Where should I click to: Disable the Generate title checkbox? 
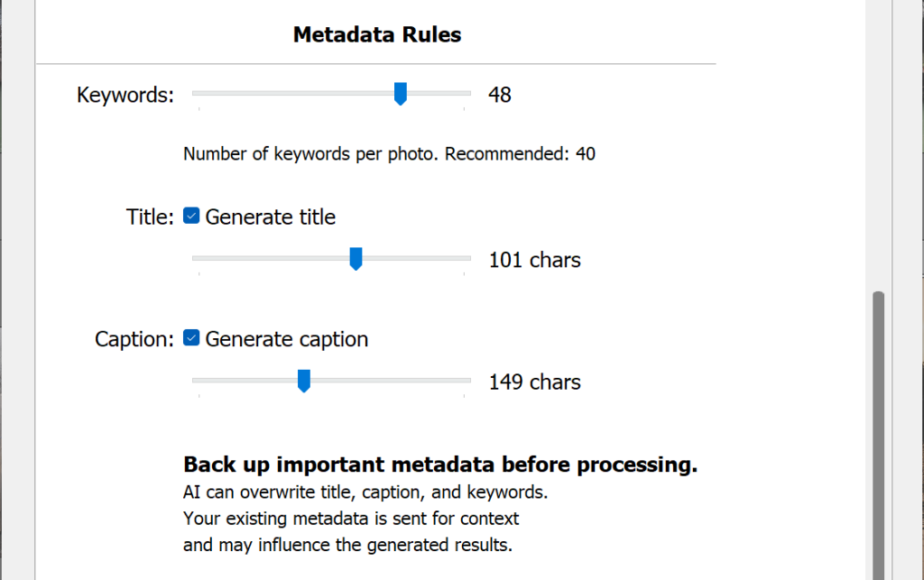click(x=191, y=216)
